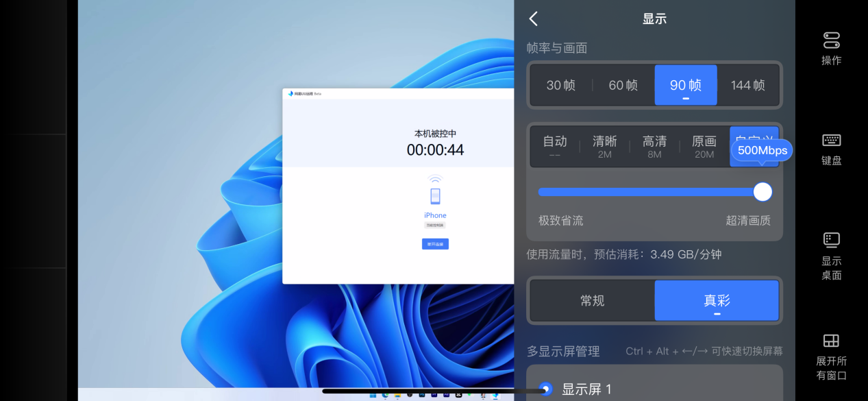
Task: Choose 高清 8M quality preset
Action: pyautogui.click(x=654, y=146)
